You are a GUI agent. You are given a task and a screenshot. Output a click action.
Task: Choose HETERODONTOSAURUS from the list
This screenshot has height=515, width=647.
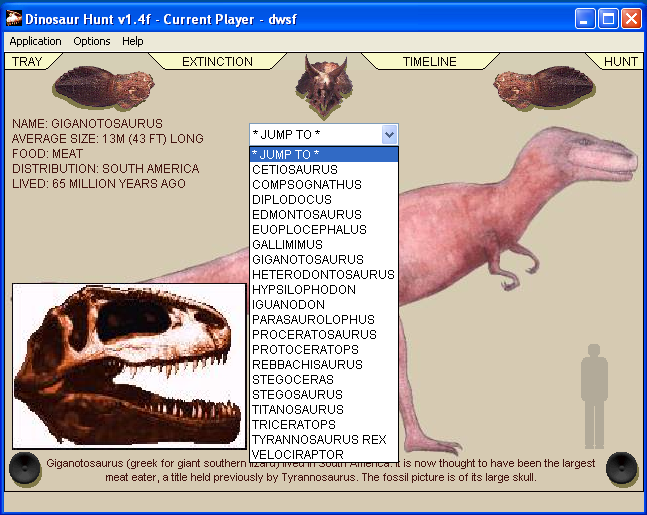[x=324, y=274]
